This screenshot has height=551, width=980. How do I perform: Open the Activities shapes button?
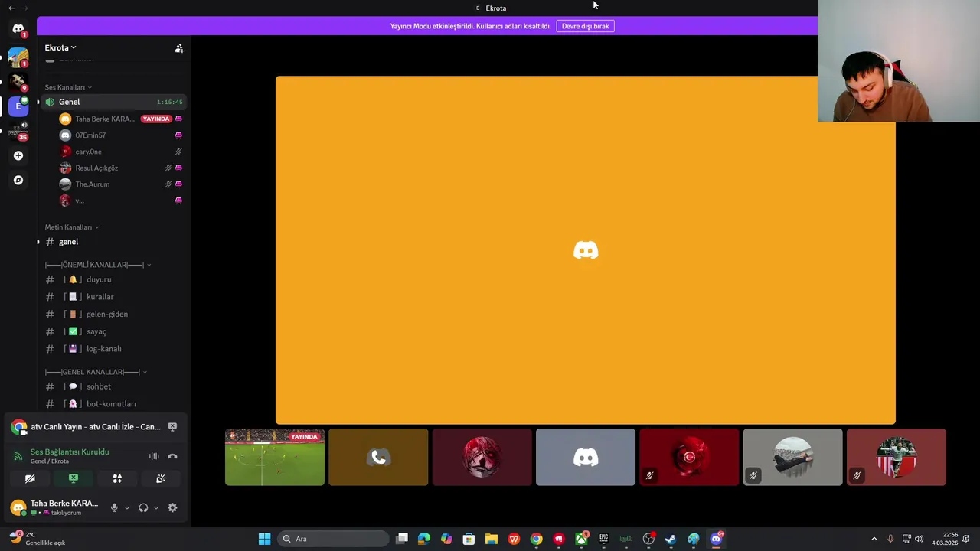click(117, 478)
